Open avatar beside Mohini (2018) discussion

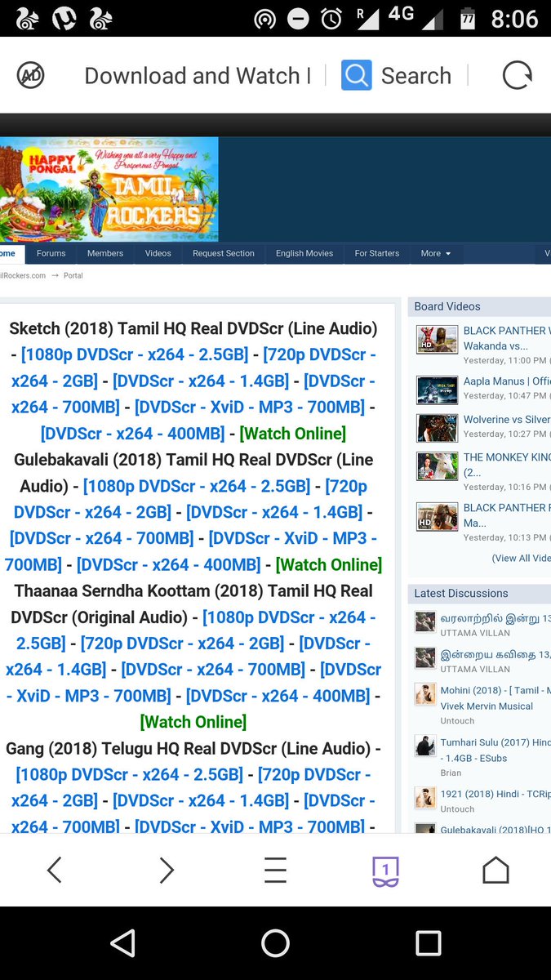(424, 694)
